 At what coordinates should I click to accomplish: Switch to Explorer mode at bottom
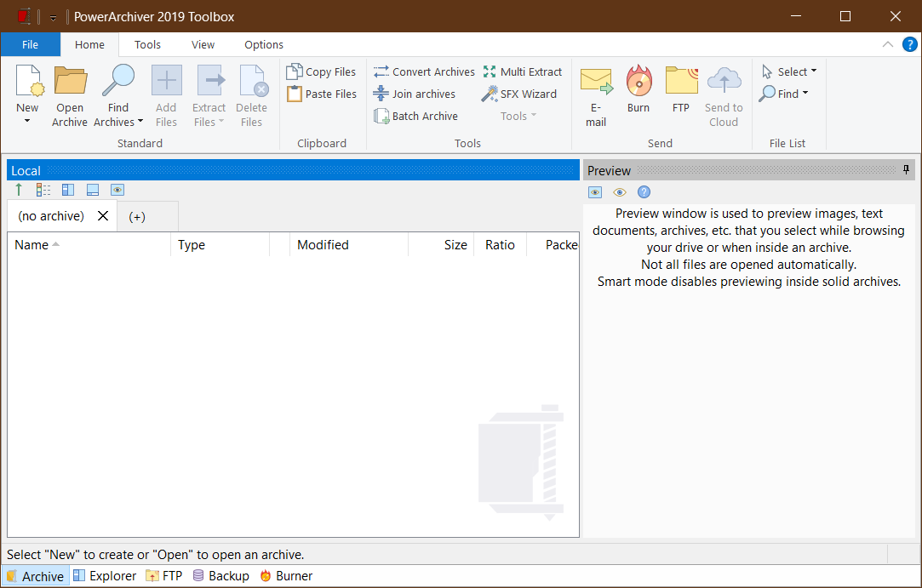pos(105,575)
